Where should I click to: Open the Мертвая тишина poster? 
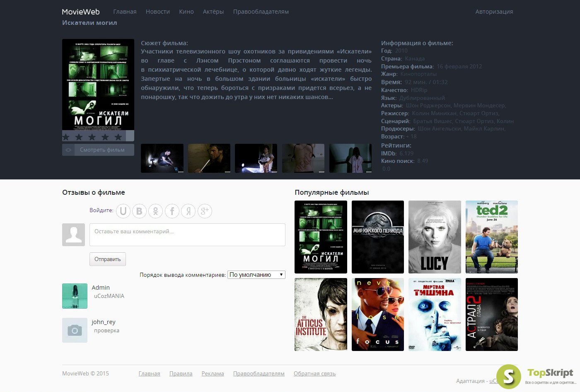point(435,315)
